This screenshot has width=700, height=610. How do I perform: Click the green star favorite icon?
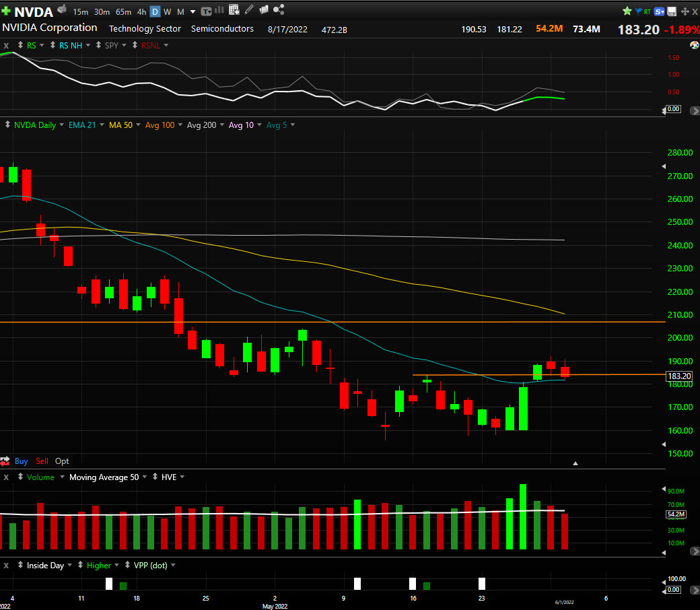tap(627, 11)
